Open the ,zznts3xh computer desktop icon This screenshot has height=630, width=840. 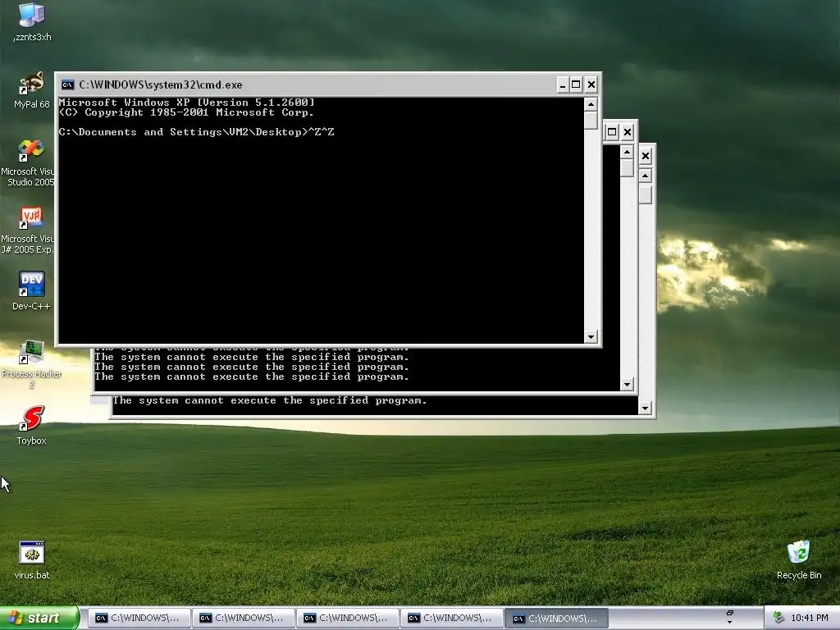pos(32,21)
